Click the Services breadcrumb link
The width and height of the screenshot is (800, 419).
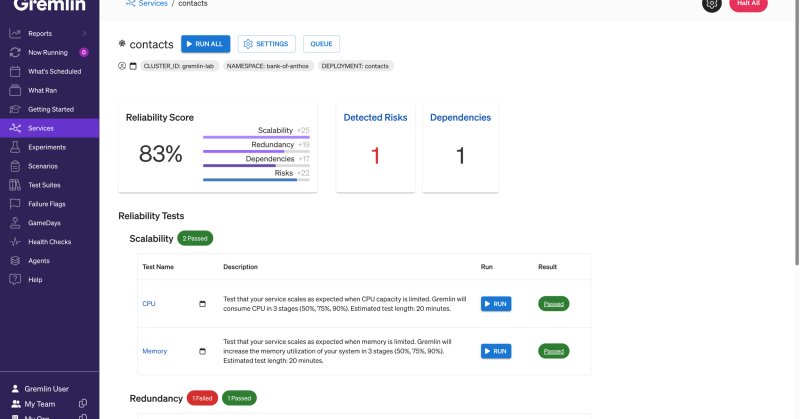pyautogui.click(x=153, y=4)
